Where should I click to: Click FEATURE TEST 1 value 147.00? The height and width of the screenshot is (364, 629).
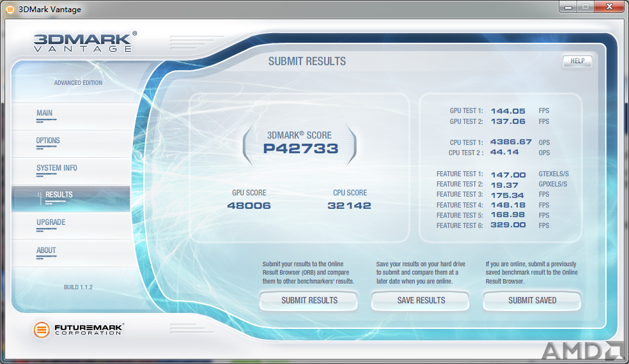coord(508,175)
